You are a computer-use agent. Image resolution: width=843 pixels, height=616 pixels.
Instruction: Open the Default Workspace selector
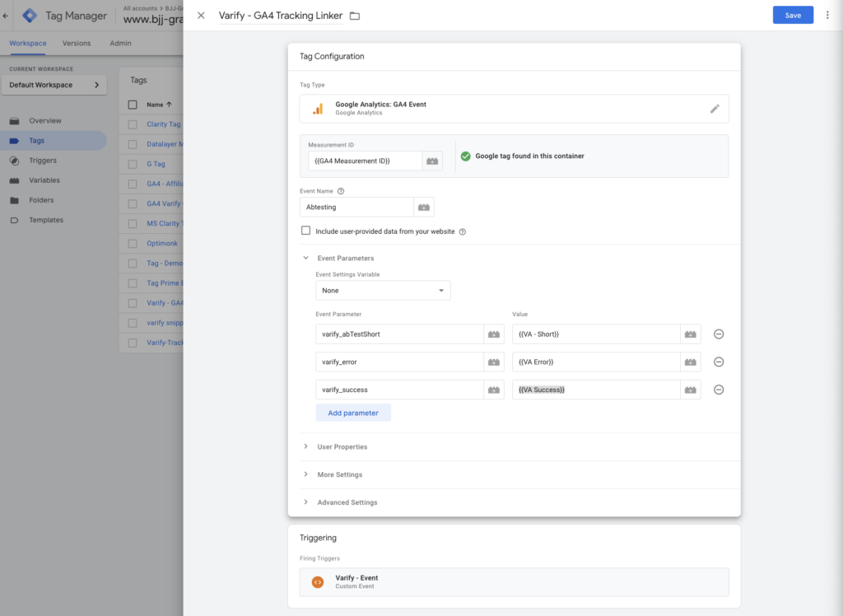tap(54, 85)
